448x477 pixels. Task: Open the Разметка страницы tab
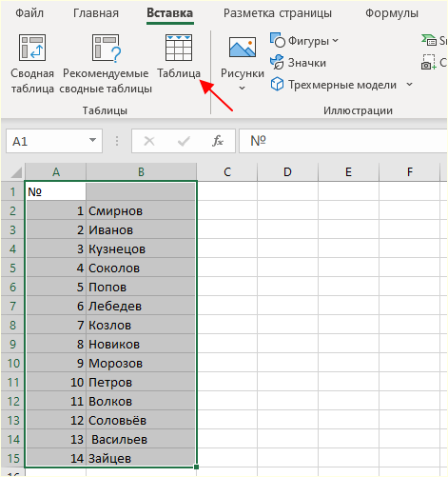pos(278,13)
